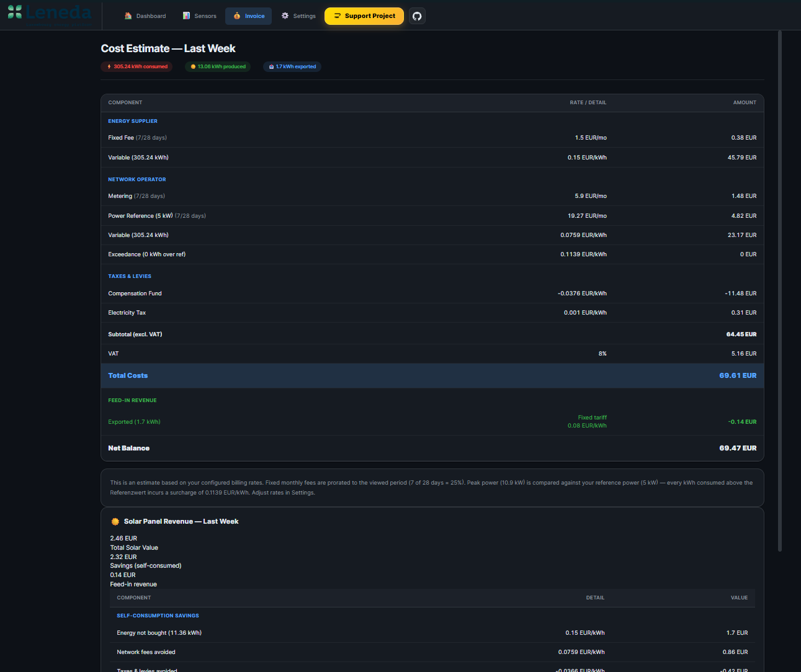Click the -0.14 EUR feed-in amount
This screenshot has width=801, height=672.
coord(743,422)
